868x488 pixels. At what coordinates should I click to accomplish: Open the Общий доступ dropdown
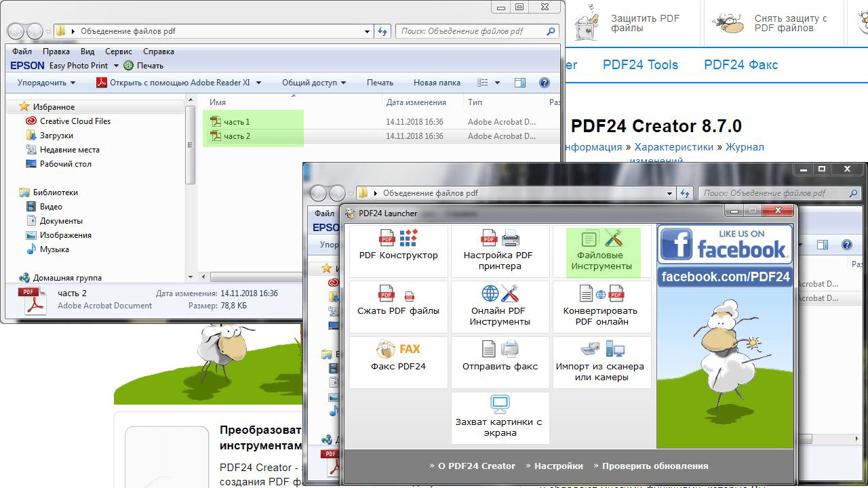coord(313,83)
